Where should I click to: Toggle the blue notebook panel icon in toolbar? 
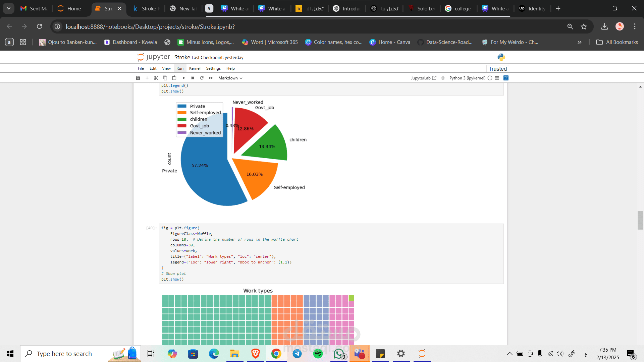click(x=506, y=78)
